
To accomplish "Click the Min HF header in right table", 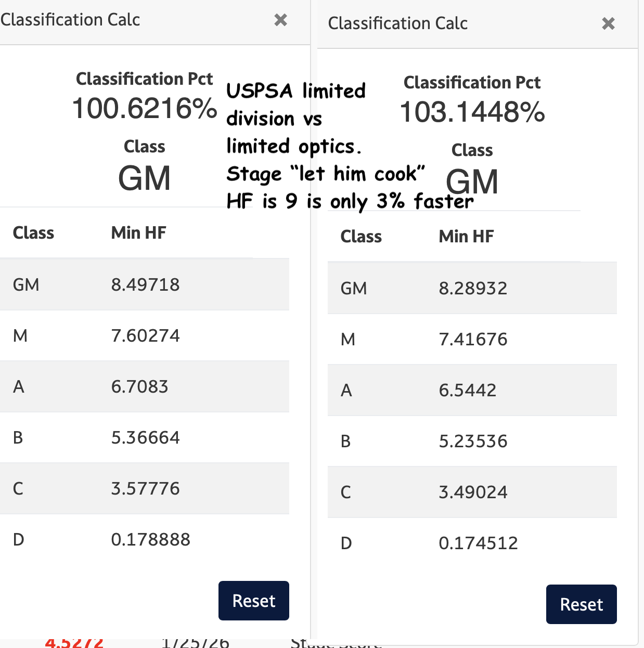I will [x=467, y=236].
